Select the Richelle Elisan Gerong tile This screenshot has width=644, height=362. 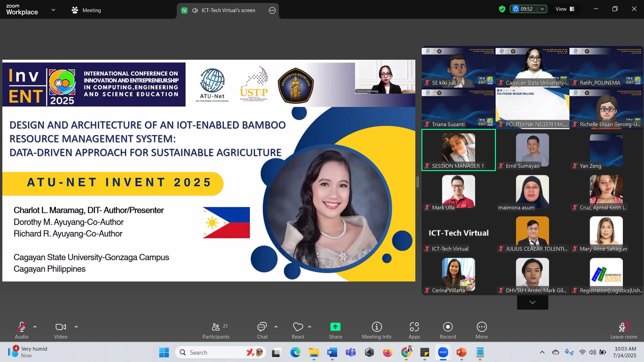pyautogui.click(x=606, y=108)
